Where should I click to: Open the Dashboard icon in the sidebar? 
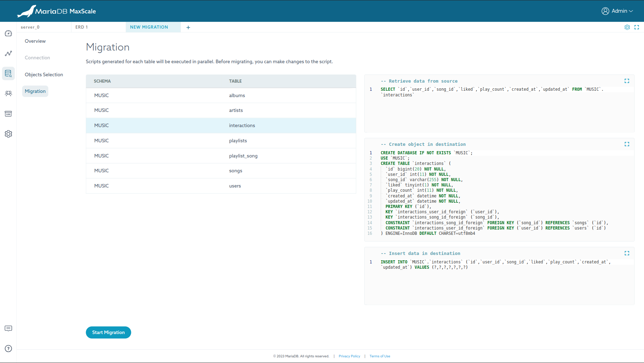pos(8,34)
